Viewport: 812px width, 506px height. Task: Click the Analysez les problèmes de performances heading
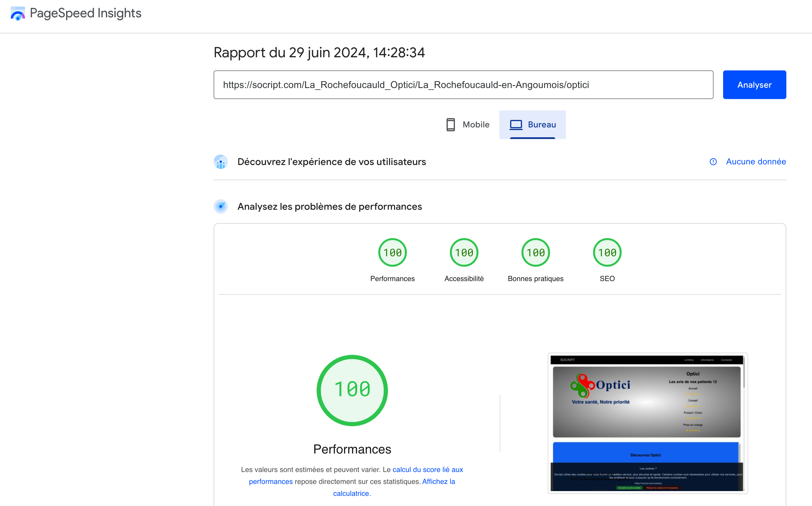(330, 206)
